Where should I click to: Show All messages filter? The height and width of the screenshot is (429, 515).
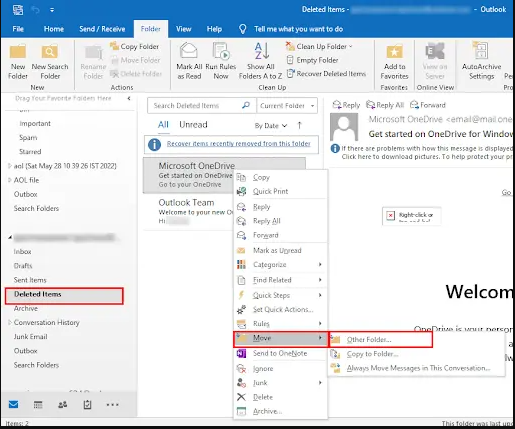point(163,125)
